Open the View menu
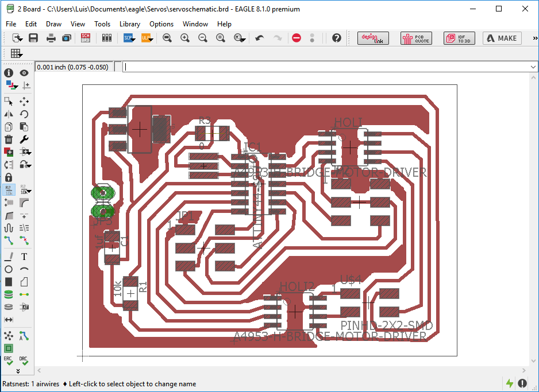The width and height of the screenshot is (539, 392). point(78,24)
